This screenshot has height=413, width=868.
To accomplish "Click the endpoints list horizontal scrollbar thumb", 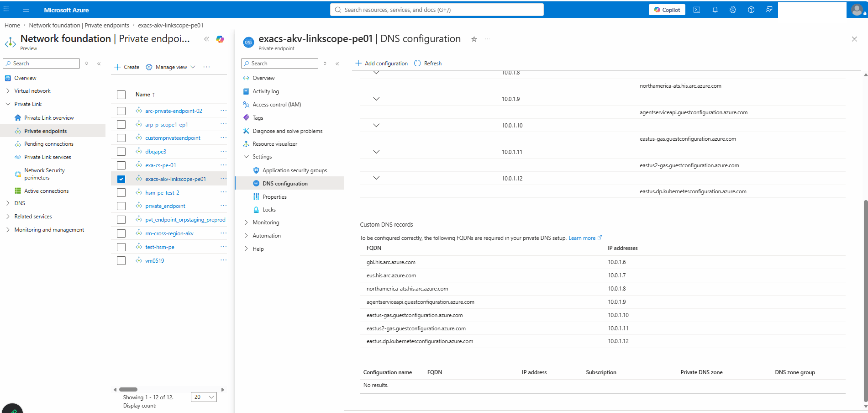I will 128,390.
